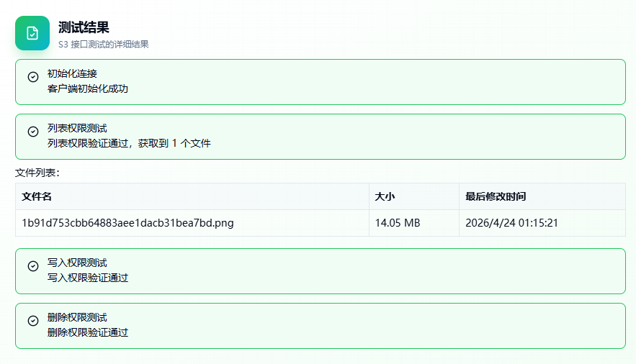Click the green test results clipboard icon
636x364 pixels.
(x=32, y=33)
